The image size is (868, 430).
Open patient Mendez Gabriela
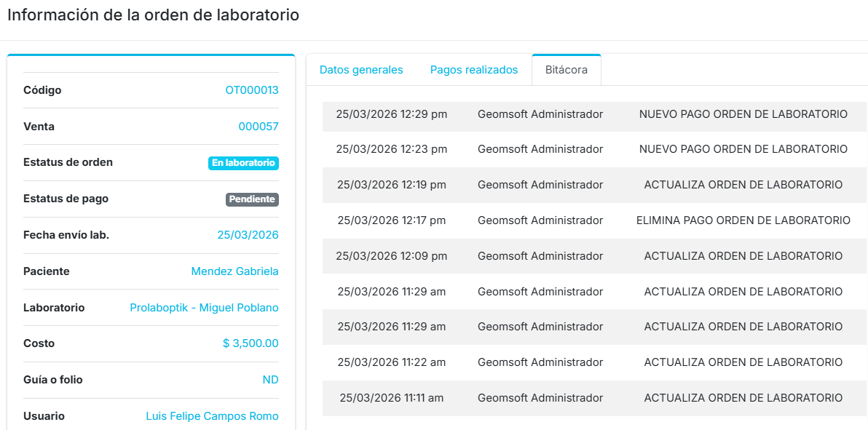click(x=234, y=271)
